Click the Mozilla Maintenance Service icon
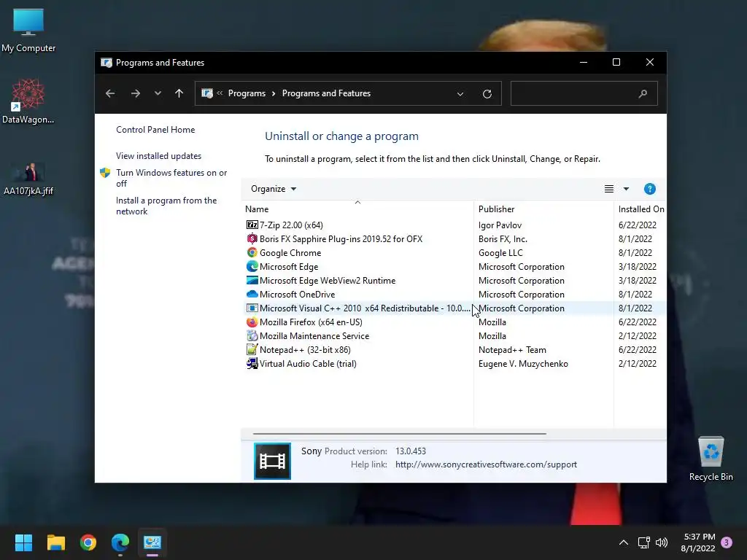This screenshot has width=747, height=560. pos(252,335)
